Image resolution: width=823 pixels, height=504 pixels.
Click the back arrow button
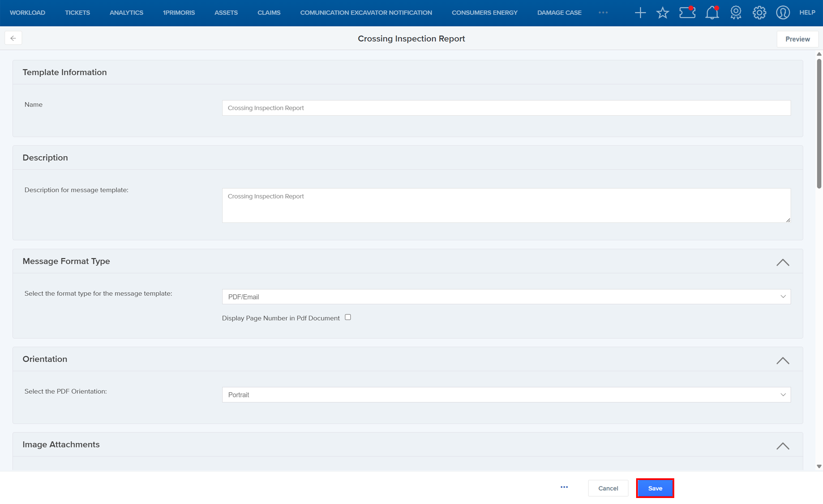pos(13,38)
